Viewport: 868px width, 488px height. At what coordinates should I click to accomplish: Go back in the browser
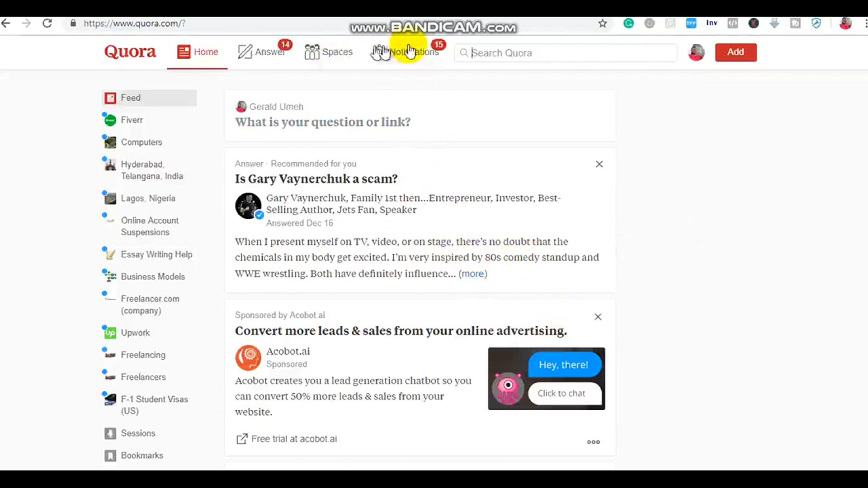click(6, 23)
